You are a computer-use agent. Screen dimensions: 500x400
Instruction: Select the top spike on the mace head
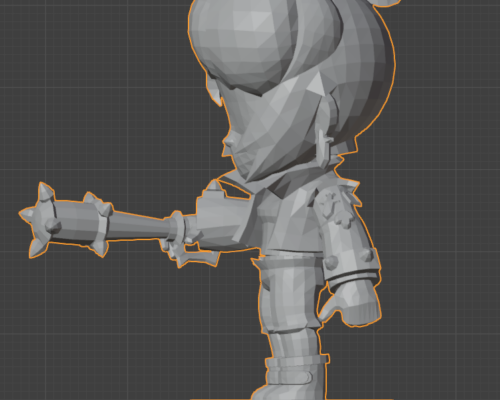[x=45, y=191]
